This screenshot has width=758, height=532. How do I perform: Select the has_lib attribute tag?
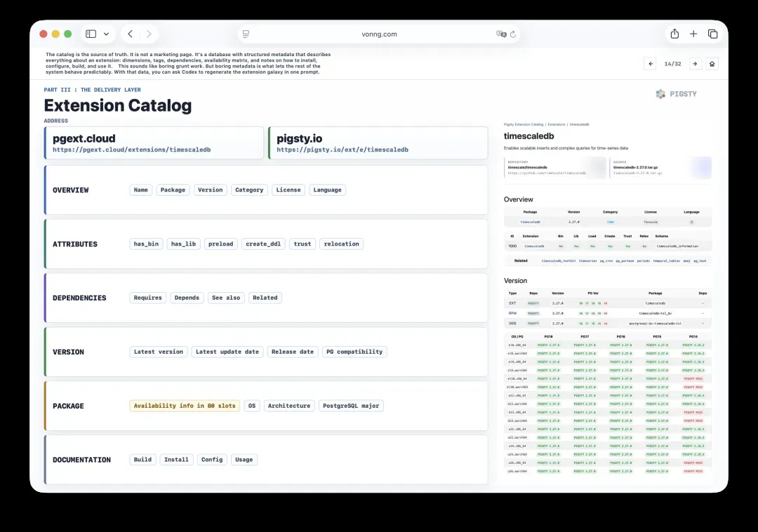[x=183, y=244]
